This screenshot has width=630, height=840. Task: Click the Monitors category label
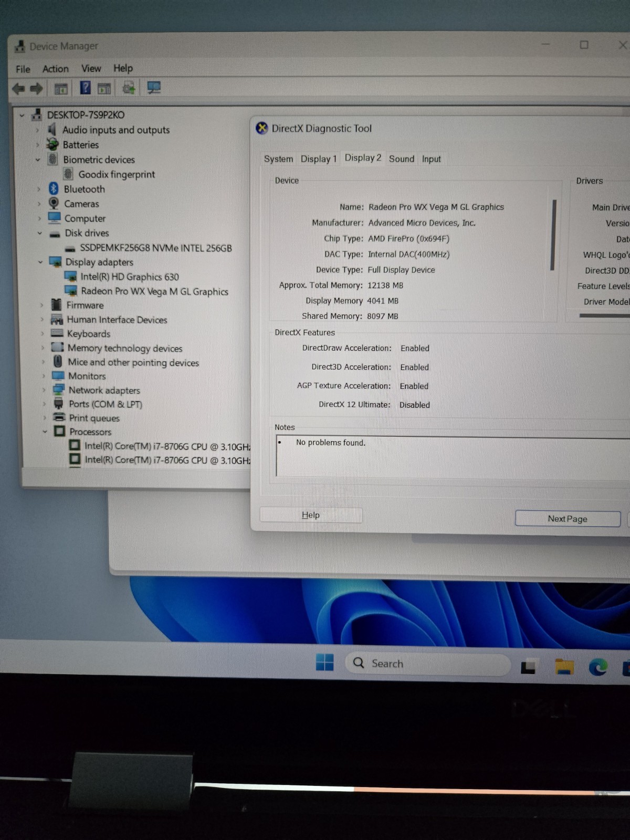[87, 376]
